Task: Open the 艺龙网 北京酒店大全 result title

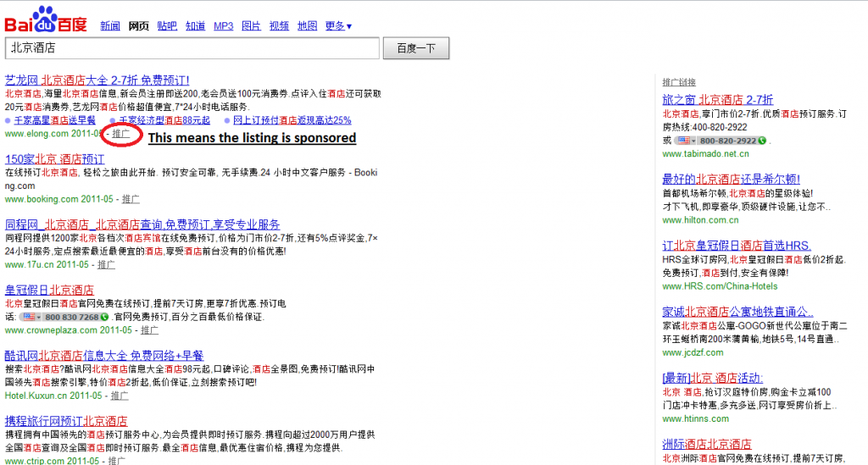Action: point(97,80)
